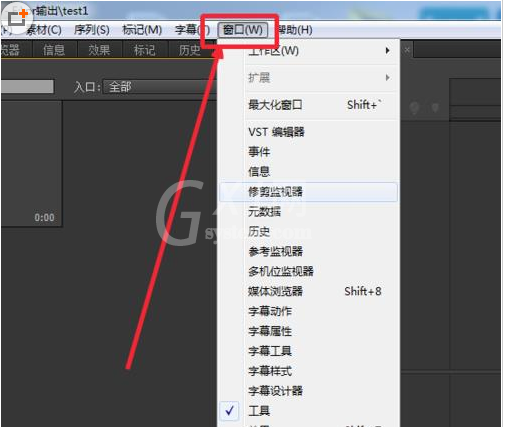Click the 窗口(W) menu
The height and width of the screenshot is (427, 505).
pos(243,30)
